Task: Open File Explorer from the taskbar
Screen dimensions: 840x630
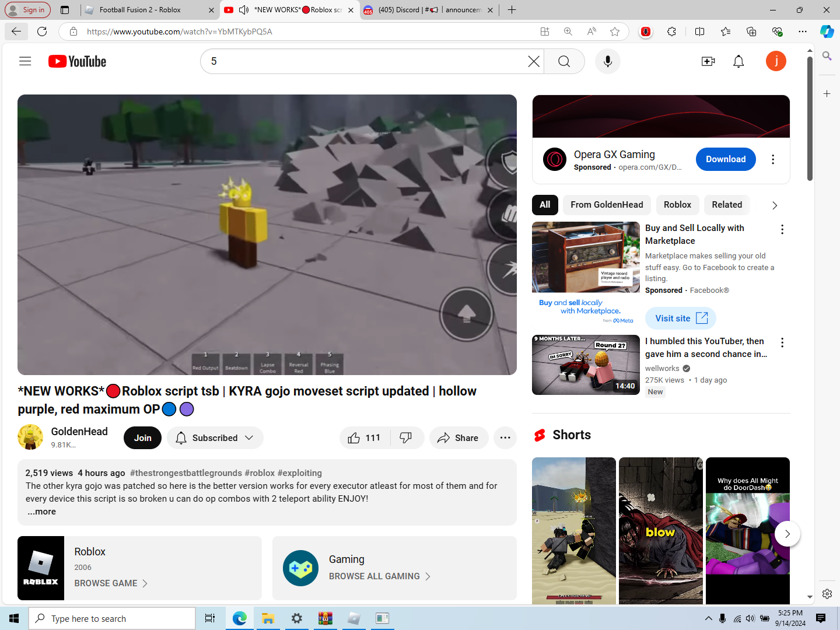Action: pyautogui.click(x=268, y=618)
